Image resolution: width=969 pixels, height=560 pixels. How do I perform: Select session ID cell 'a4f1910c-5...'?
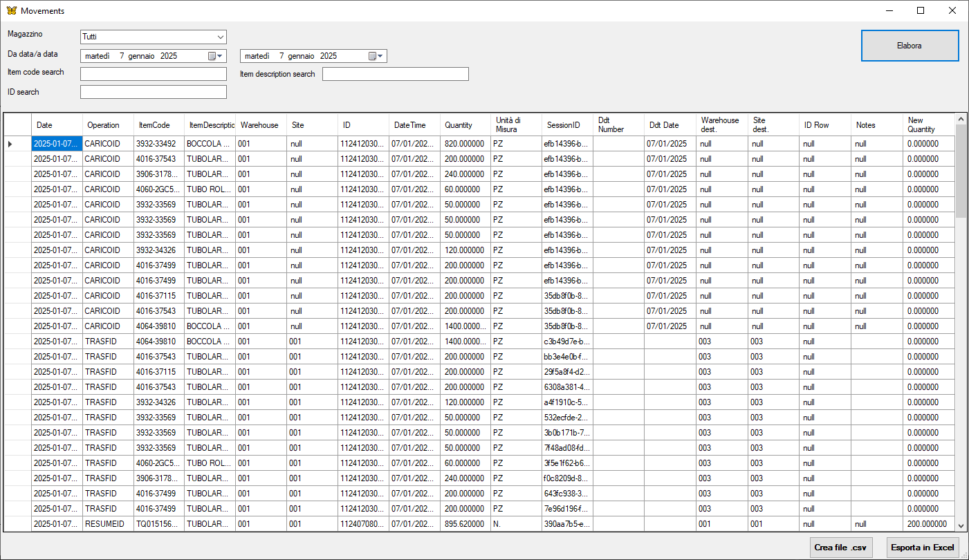pos(569,402)
